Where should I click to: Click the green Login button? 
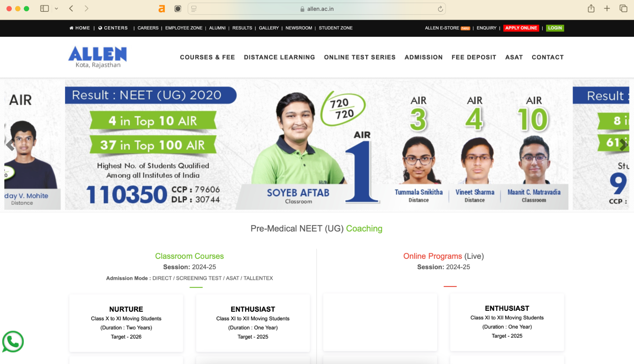[x=555, y=28]
